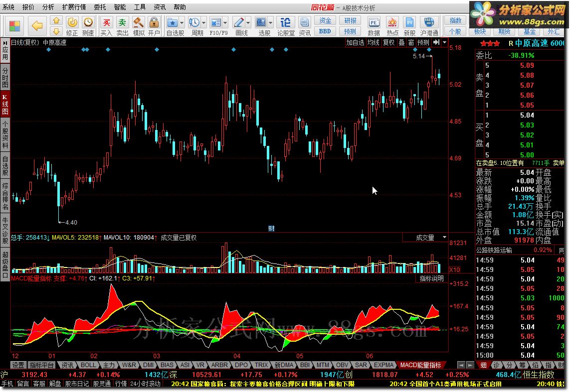Click the yellow up arrow toolbar icon

tap(56, 20)
